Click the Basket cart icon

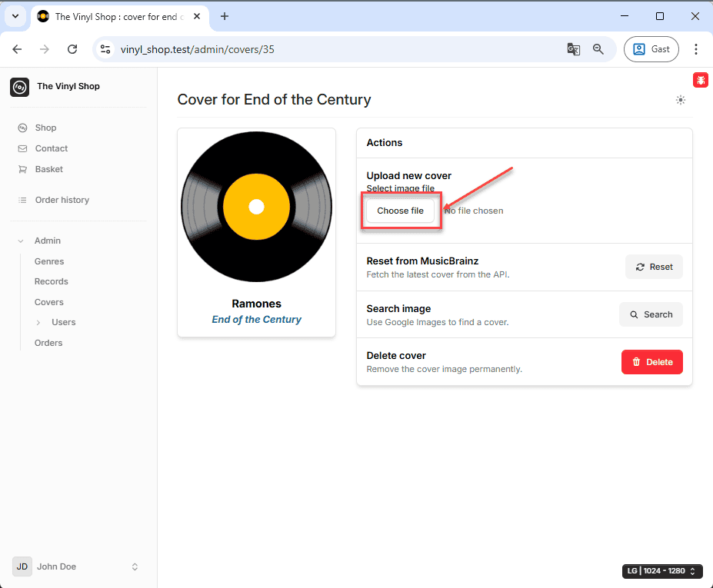point(22,170)
